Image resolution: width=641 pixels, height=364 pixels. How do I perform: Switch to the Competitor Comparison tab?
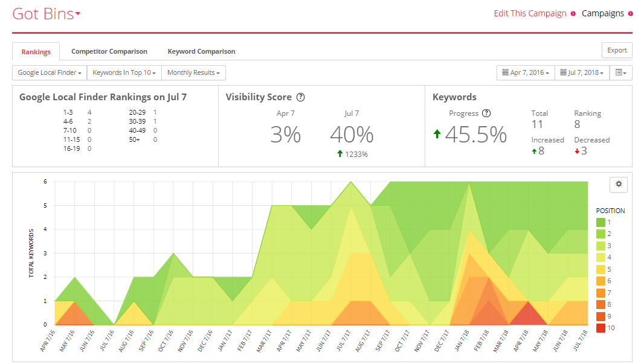click(x=109, y=51)
